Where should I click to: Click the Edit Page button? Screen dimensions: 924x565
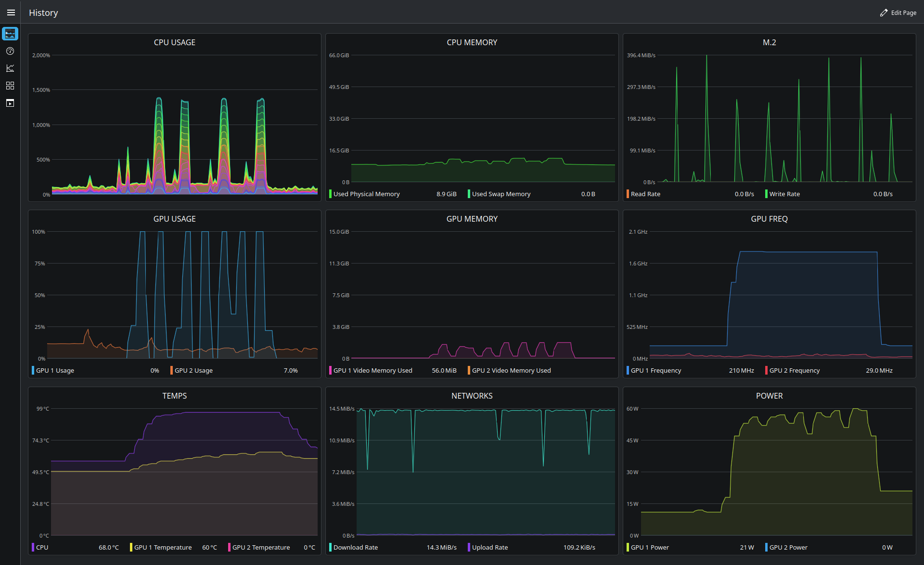tap(898, 13)
